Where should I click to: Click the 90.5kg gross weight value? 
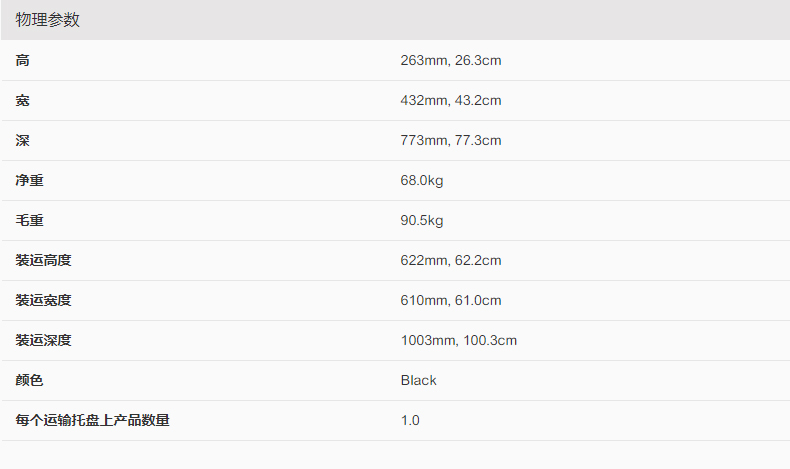click(422, 221)
